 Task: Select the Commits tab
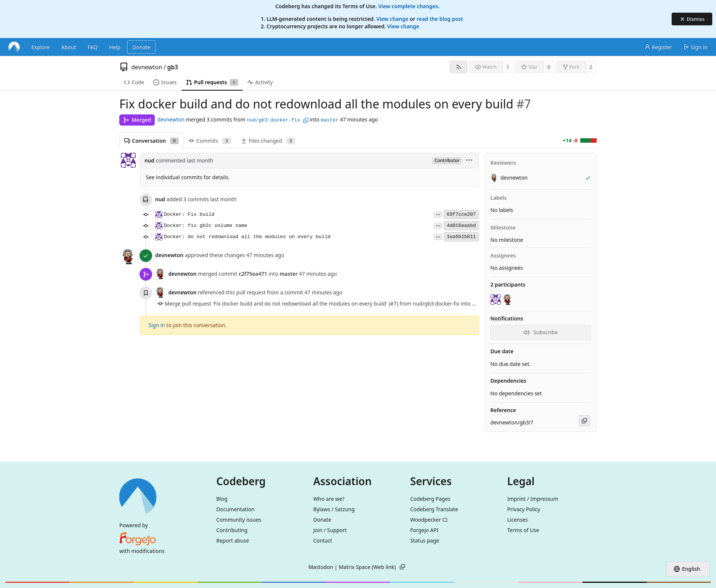pyautogui.click(x=210, y=141)
